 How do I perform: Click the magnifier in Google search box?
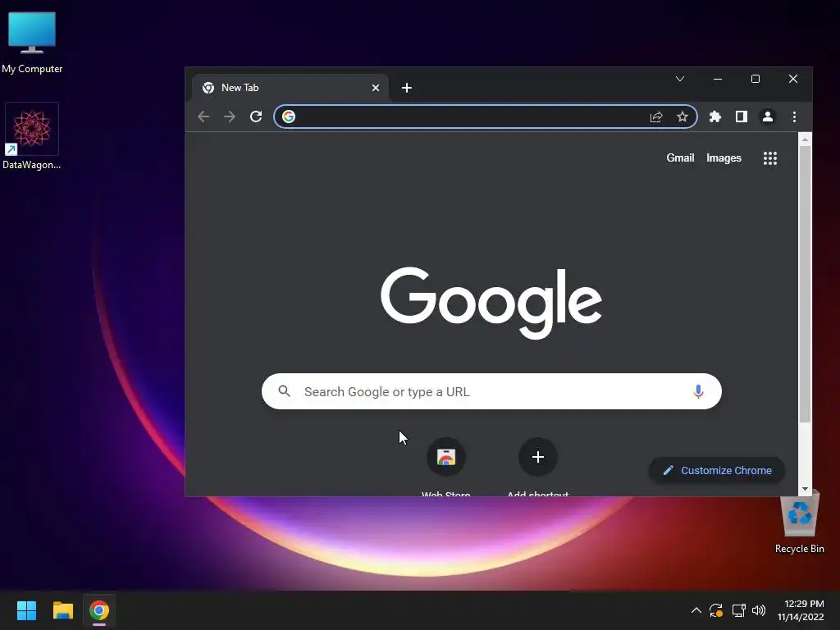(285, 391)
